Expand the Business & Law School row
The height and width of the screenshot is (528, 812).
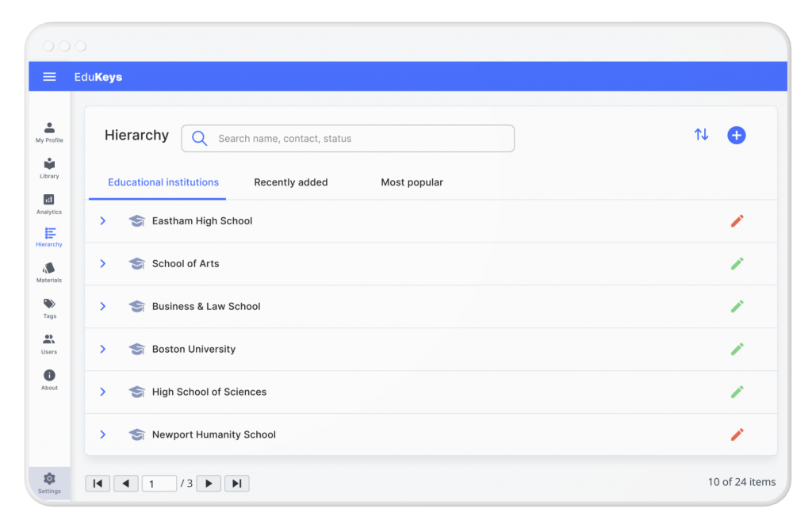(102, 306)
